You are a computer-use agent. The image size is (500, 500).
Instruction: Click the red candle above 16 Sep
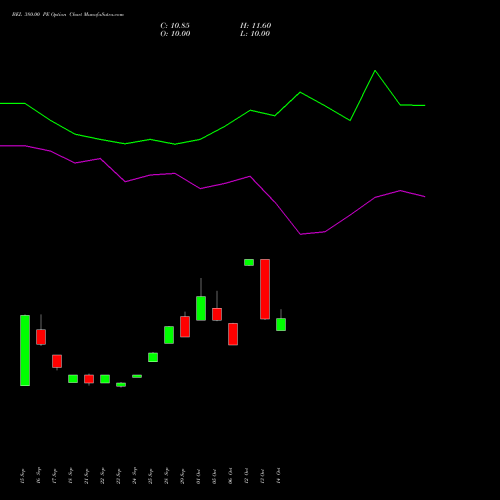41,337
